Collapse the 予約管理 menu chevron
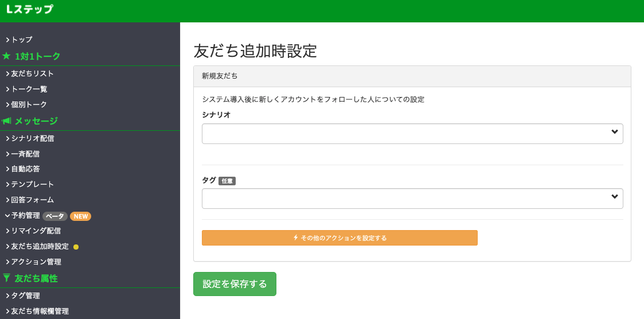644x319 pixels. coord(7,215)
